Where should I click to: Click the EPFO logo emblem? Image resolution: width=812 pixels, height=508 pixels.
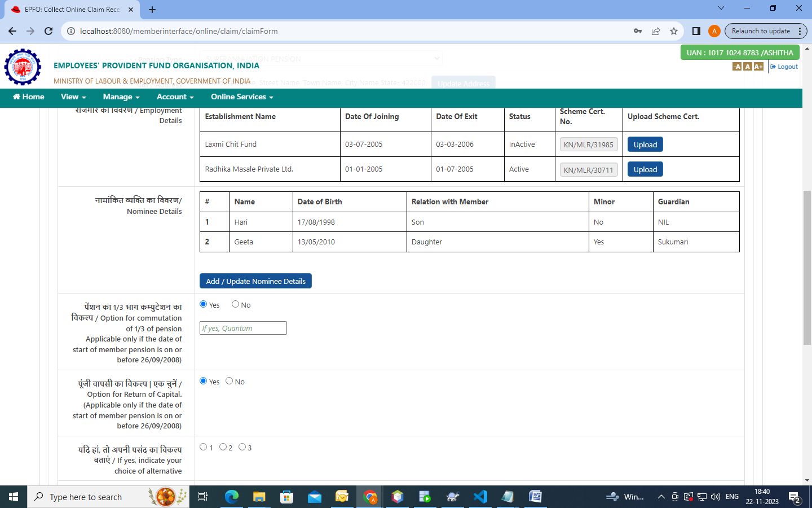click(23, 67)
